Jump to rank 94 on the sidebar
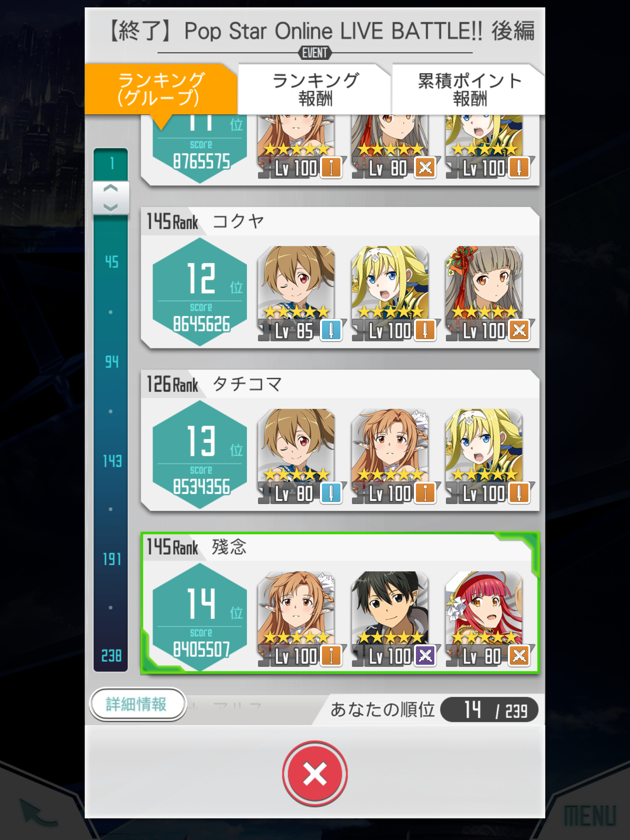630x840 pixels. (x=112, y=362)
